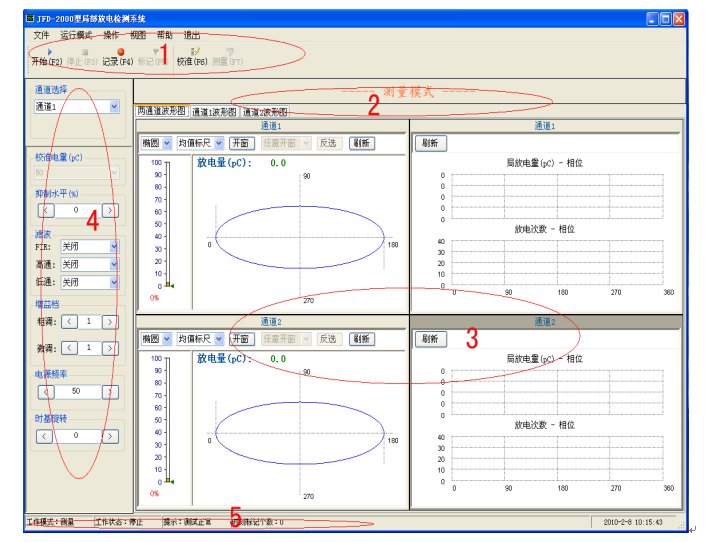The height and width of the screenshot is (542, 714).
Task: Click the date and time in status bar
Action: pos(633,522)
